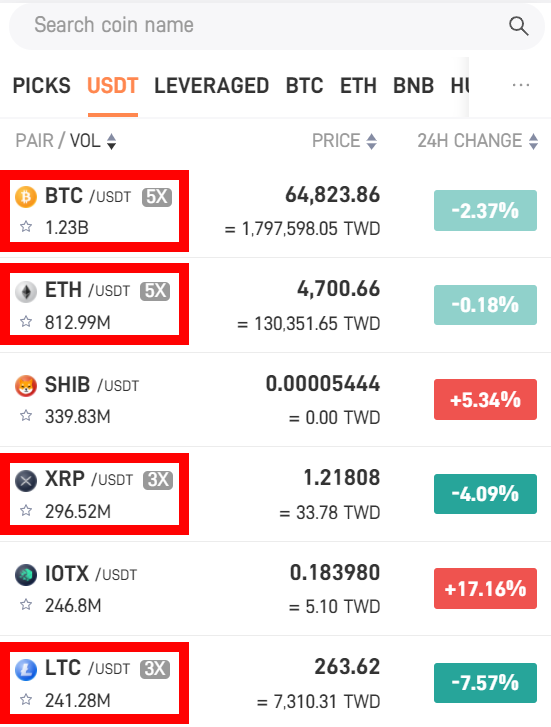Toggle the star for SHIB/USDT
This screenshot has height=727, width=551.
(x=26, y=415)
